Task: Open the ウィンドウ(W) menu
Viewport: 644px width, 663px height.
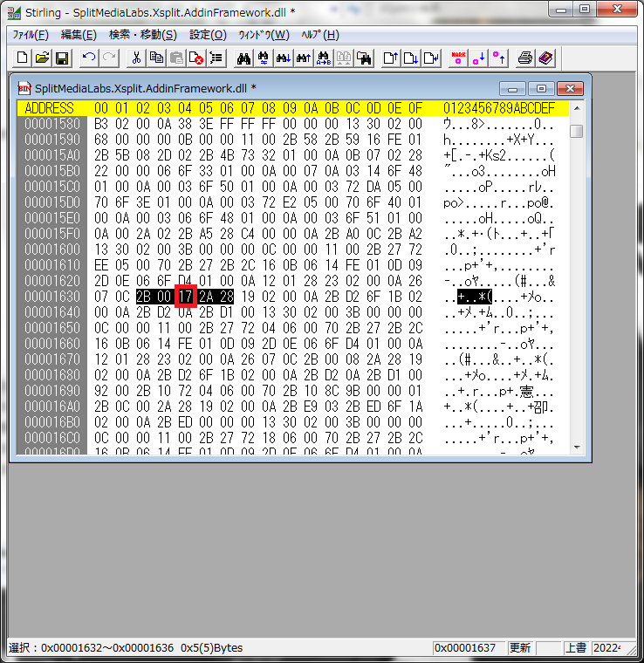Action: point(264,35)
